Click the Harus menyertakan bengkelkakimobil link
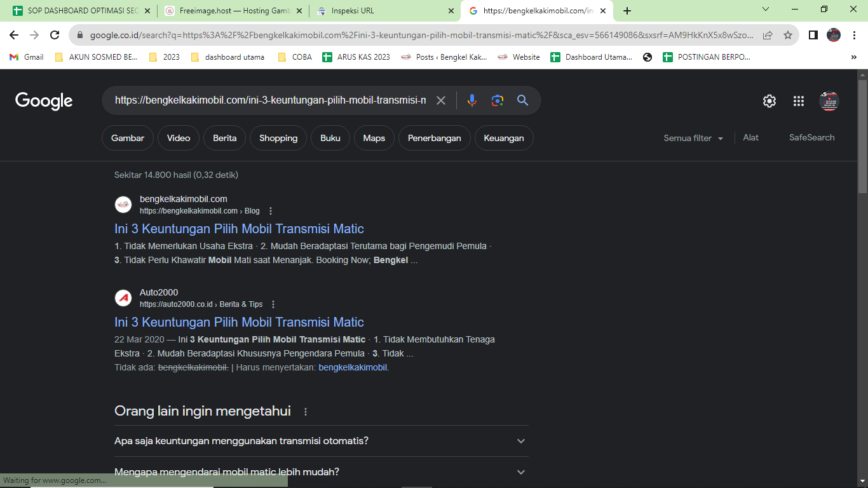Viewport: 868px width, 488px height. pyautogui.click(x=353, y=367)
